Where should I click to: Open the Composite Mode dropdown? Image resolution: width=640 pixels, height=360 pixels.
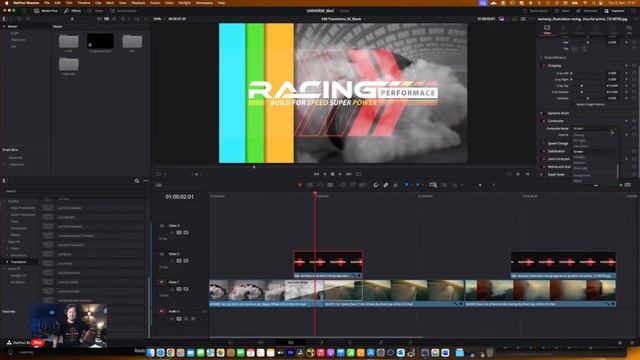(594, 129)
